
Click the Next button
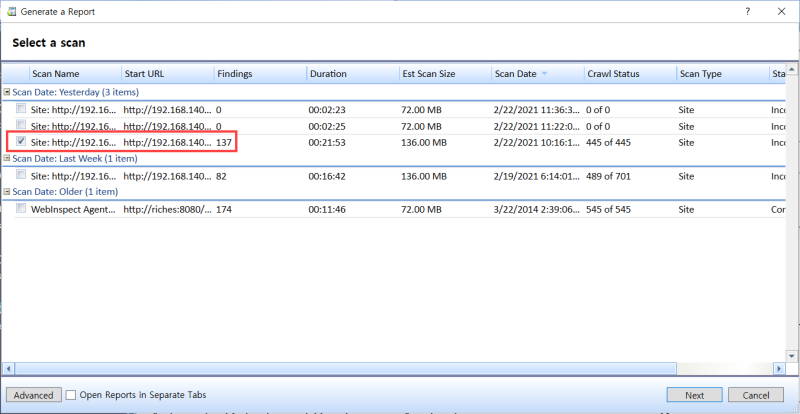pyautogui.click(x=694, y=395)
